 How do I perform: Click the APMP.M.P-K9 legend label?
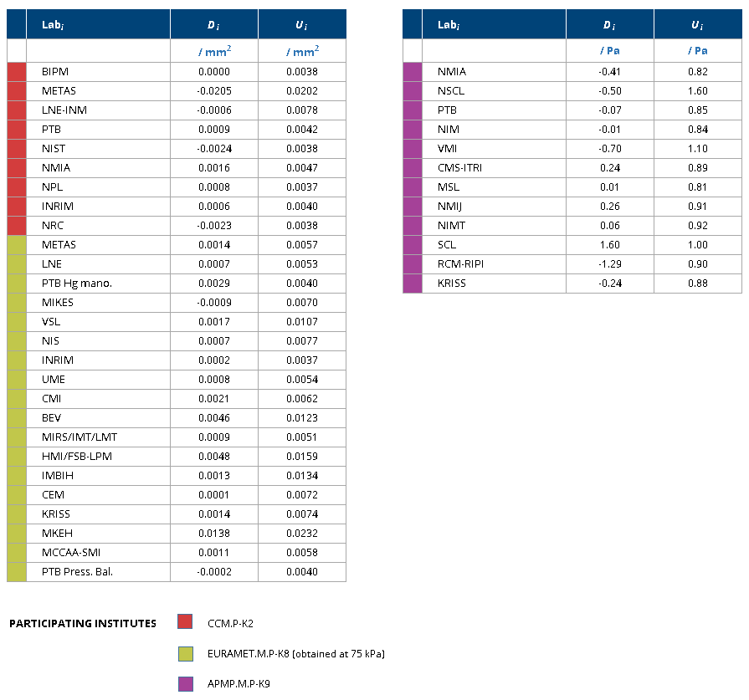[239, 684]
